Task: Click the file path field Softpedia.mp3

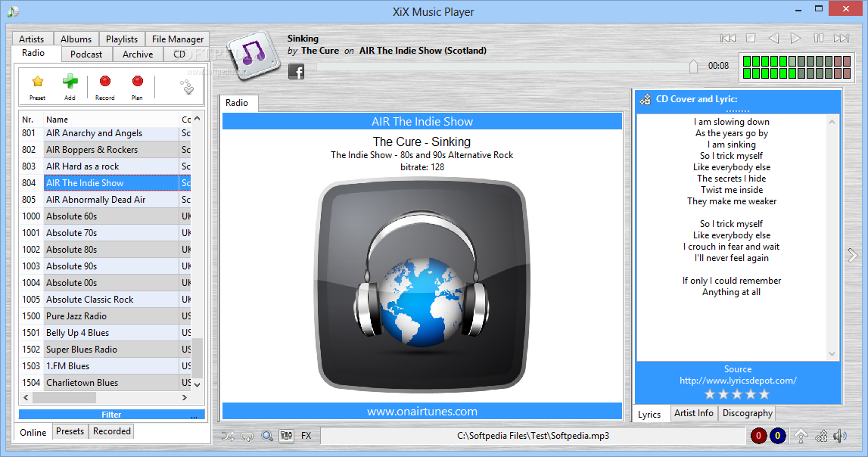Action: pyautogui.click(x=533, y=436)
